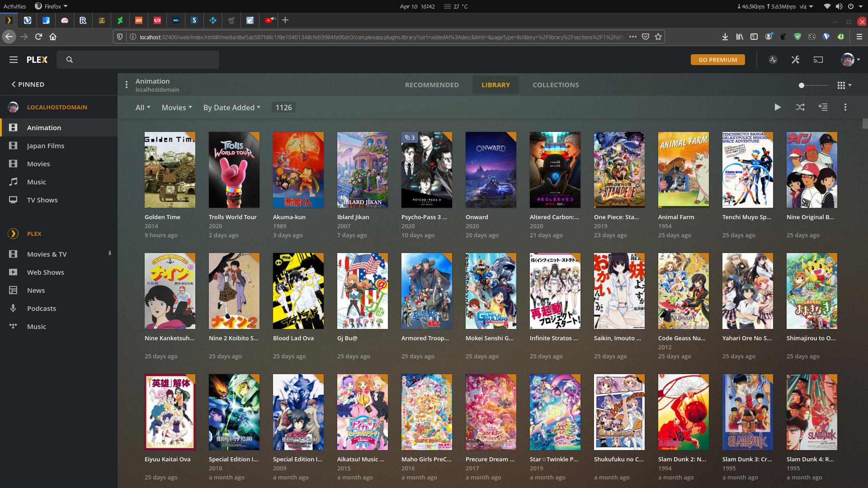Open a new Firefox tab

(285, 20)
